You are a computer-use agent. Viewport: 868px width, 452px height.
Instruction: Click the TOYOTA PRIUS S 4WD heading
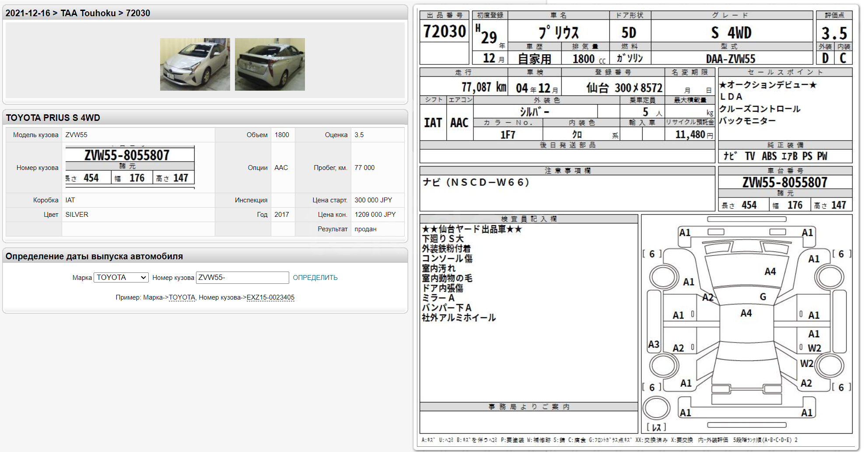[53, 118]
